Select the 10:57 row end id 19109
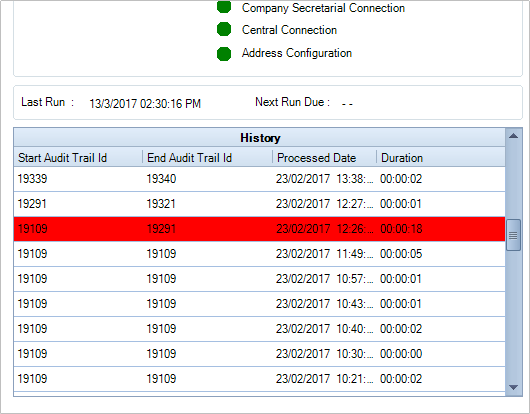The width and height of the screenshot is (530, 414). (161, 279)
